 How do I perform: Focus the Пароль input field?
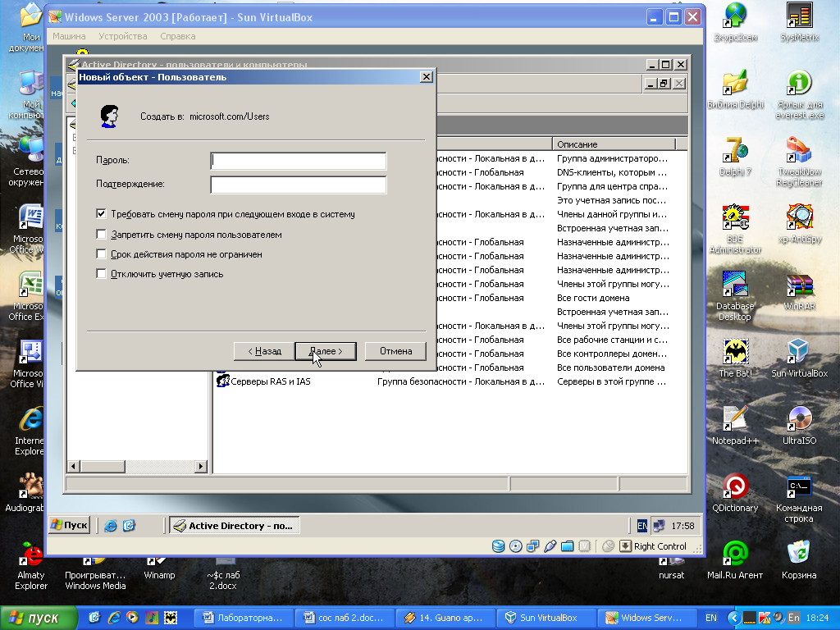pyautogui.click(x=299, y=161)
